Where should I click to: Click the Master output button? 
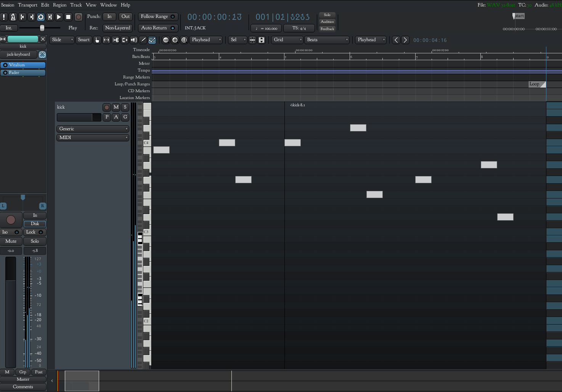23,379
